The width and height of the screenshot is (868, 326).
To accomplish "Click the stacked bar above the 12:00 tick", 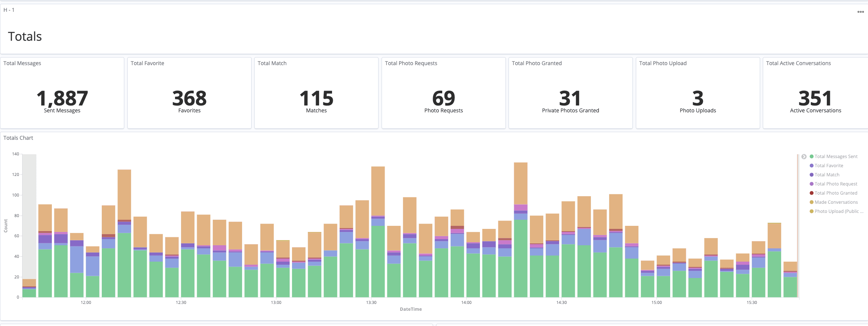I will (93, 272).
